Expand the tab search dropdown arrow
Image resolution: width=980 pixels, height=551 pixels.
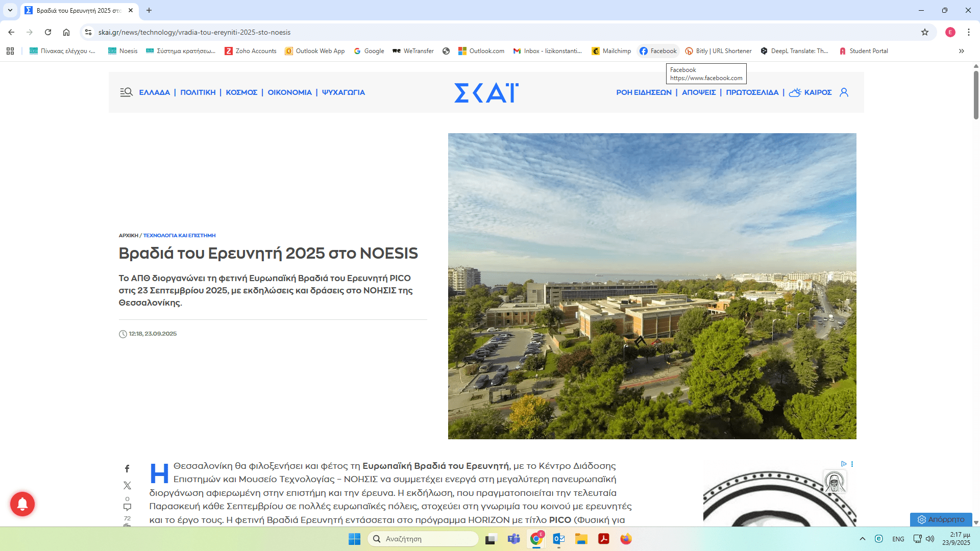pos(10,10)
